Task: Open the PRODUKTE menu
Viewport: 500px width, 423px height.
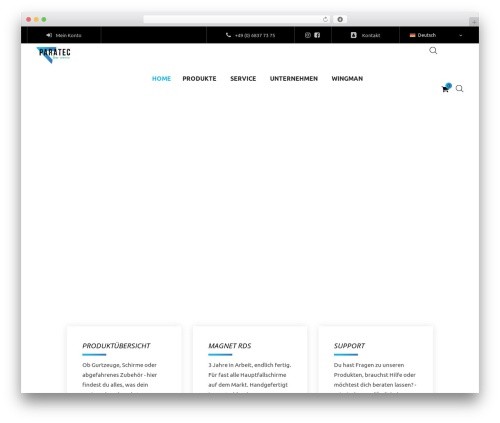Action: (199, 79)
